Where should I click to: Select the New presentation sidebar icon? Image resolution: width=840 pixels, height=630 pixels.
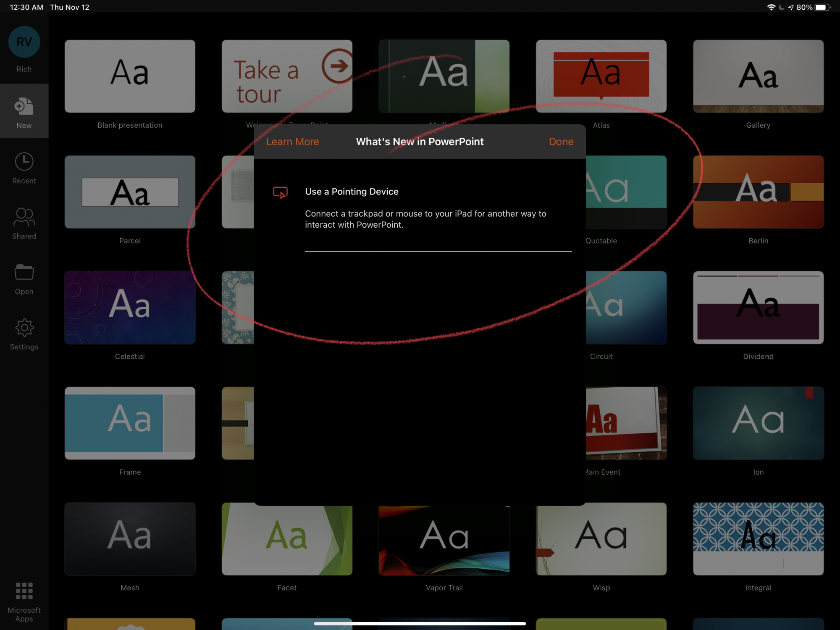(x=24, y=107)
